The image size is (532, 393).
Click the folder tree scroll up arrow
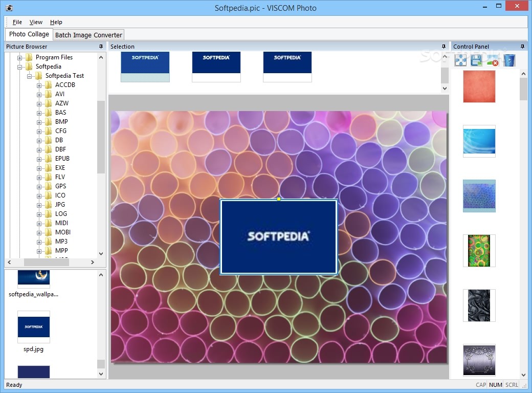101,57
